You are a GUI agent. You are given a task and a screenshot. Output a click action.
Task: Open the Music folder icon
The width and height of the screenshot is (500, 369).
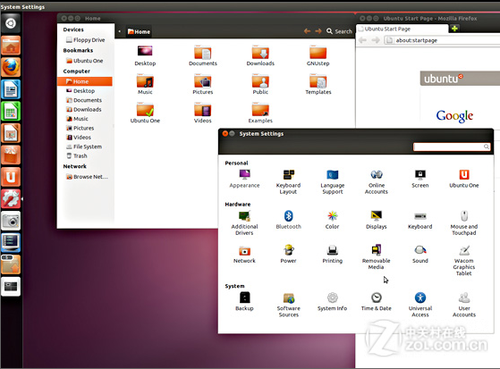point(145,85)
